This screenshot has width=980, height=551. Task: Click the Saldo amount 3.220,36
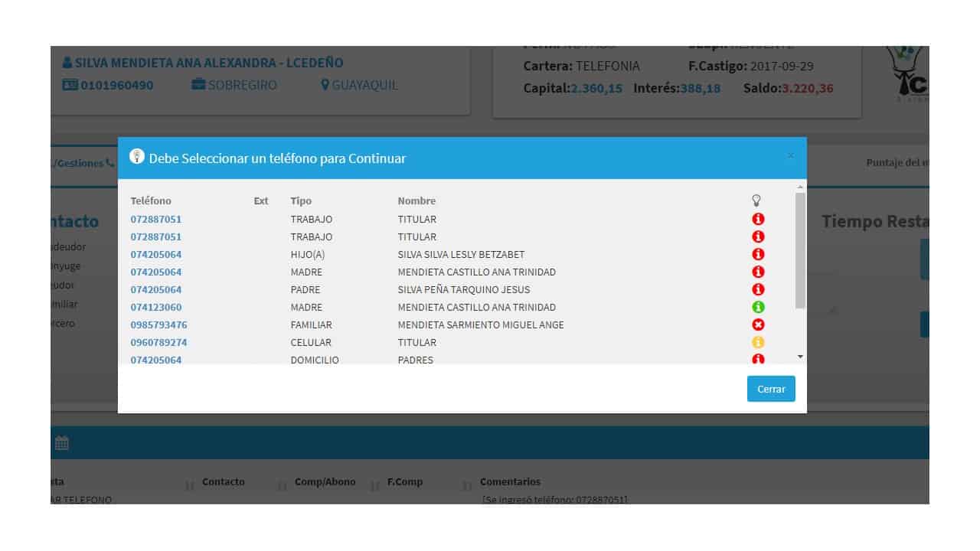(808, 88)
